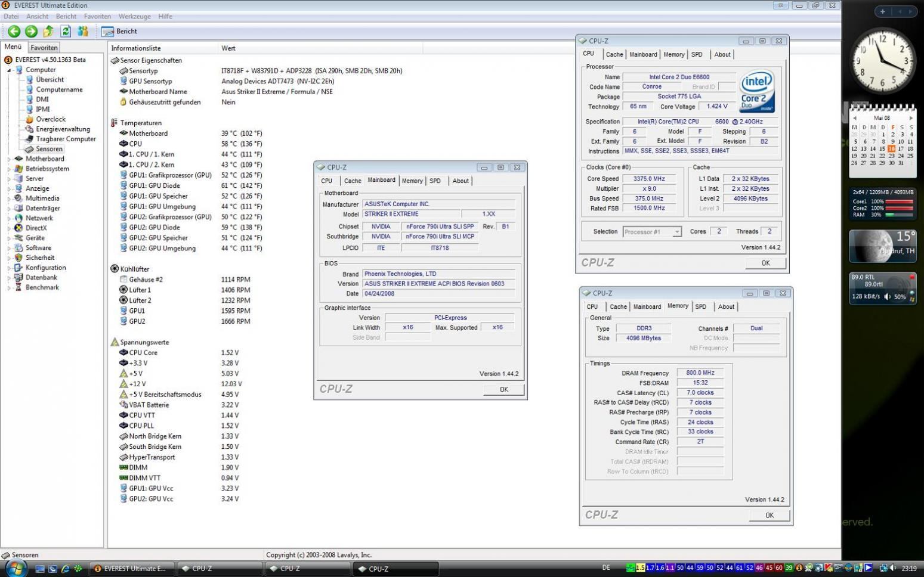Viewport: 924px width, 577px height.
Task: Click the analog clock sidebar gadget
Action: (x=882, y=61)
